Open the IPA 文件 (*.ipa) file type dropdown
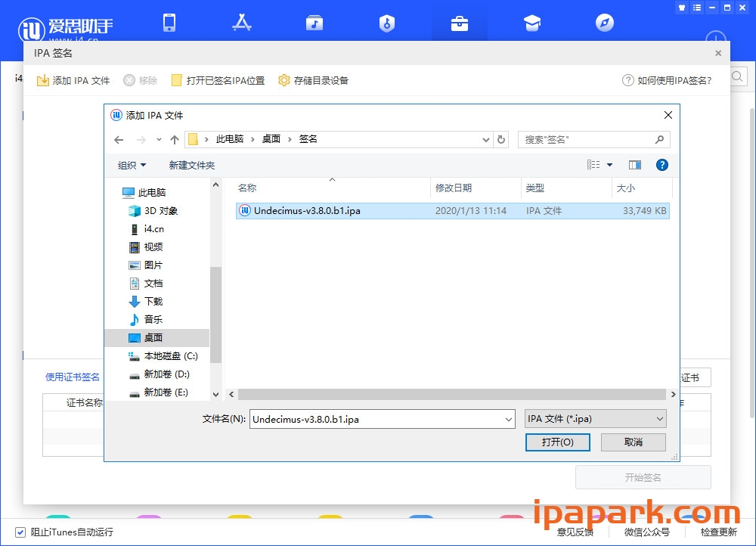Viewport: 756px width, 546px height. click(595, 418)
